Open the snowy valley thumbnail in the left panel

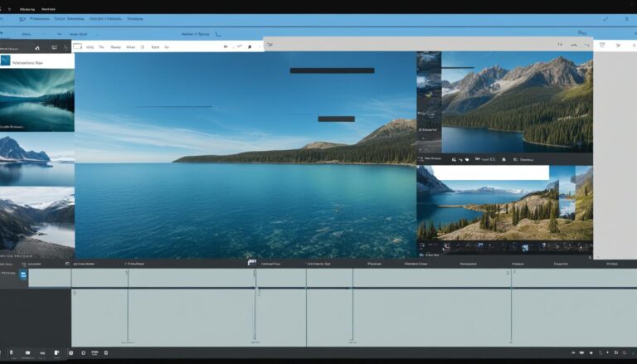(x=37, y=222)
